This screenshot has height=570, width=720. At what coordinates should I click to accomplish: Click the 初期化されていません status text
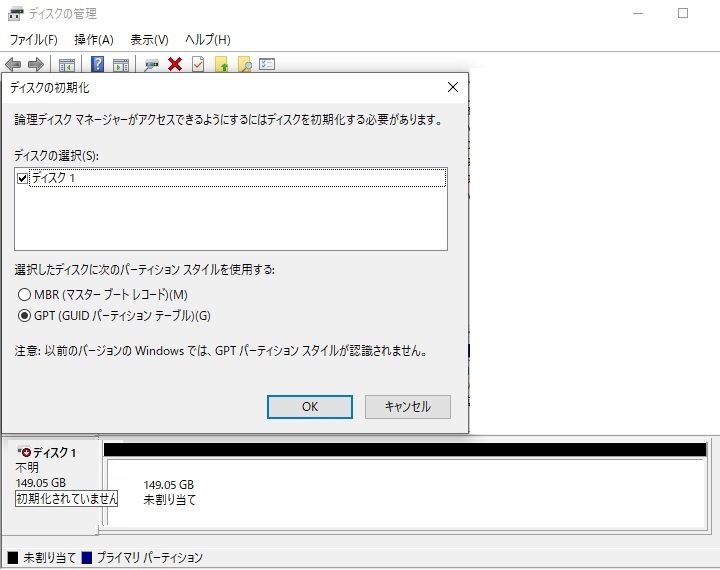click(x=67, y=498)
